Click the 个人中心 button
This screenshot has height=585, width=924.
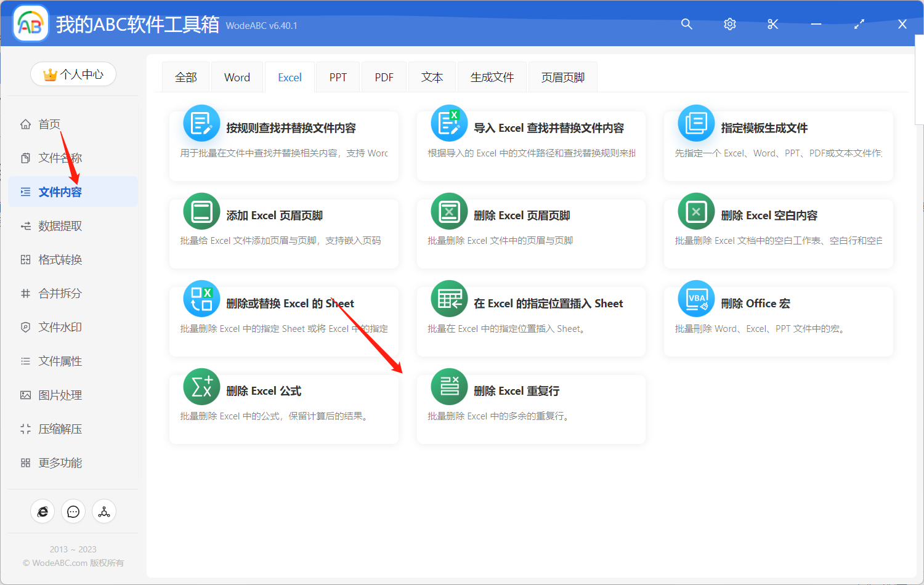(73, 74)
